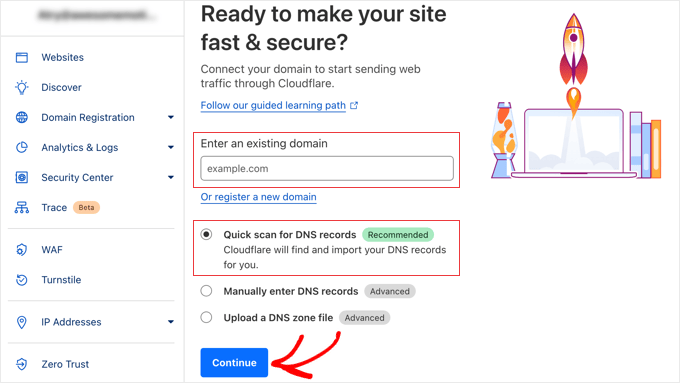Follow our guided learning path link
The image size is (680, 383).
tap(273, 105)
